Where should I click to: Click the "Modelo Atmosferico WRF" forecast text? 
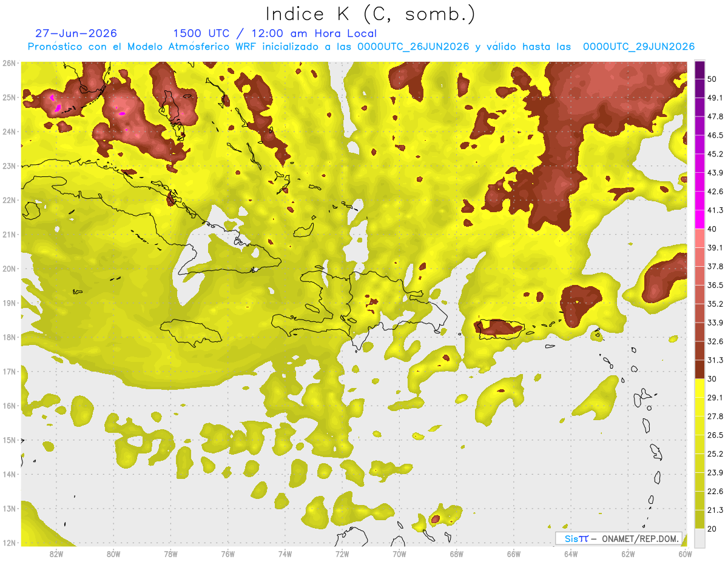[x=192, y=47]
